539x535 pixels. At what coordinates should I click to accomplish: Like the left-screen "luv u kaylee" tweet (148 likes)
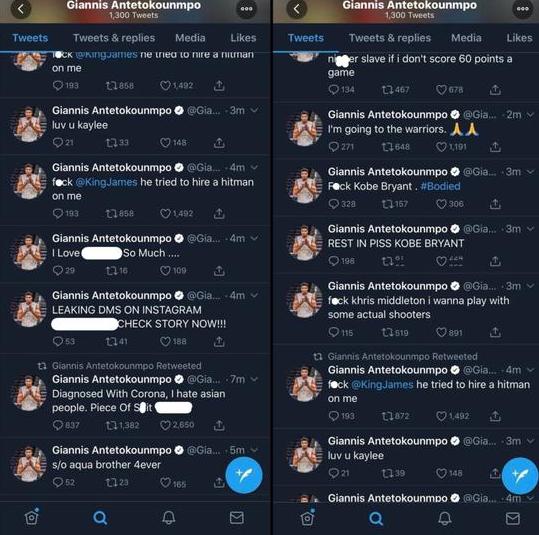(x=165, y=142)
